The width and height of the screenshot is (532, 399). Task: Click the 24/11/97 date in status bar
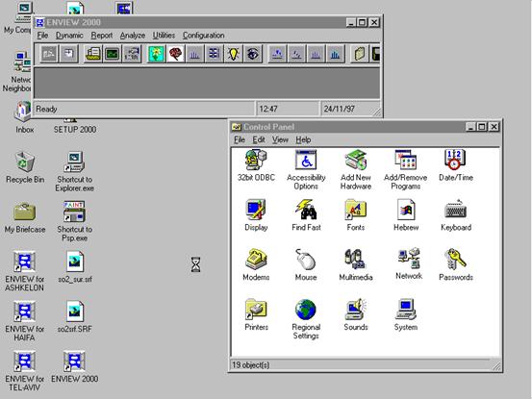[x=339, y=109]
